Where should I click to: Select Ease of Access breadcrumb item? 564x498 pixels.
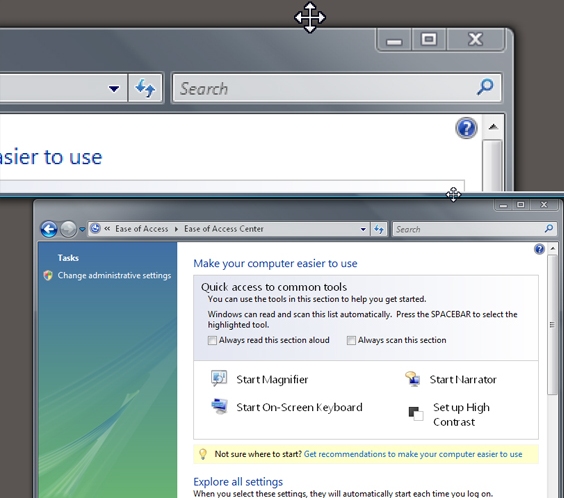point(141,229)
